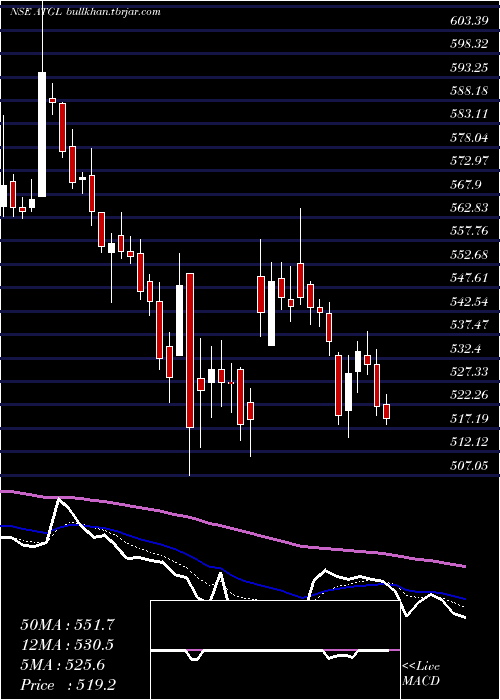Click inside the MACD inset panel
This screenshot has width=500, height=700.
275,650
